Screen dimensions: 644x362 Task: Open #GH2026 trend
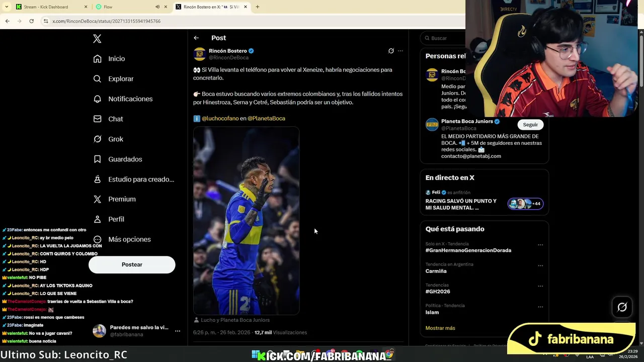pos(438,292)
